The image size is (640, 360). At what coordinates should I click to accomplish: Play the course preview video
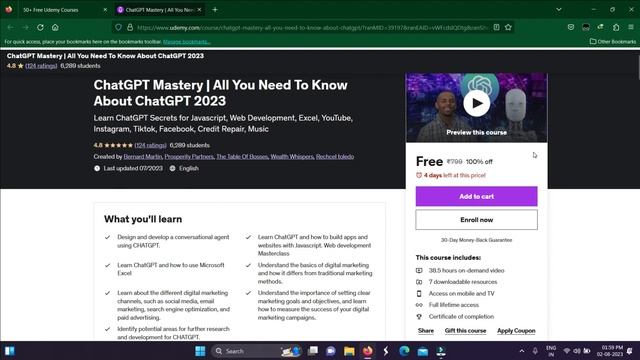[x=476, y=103]
